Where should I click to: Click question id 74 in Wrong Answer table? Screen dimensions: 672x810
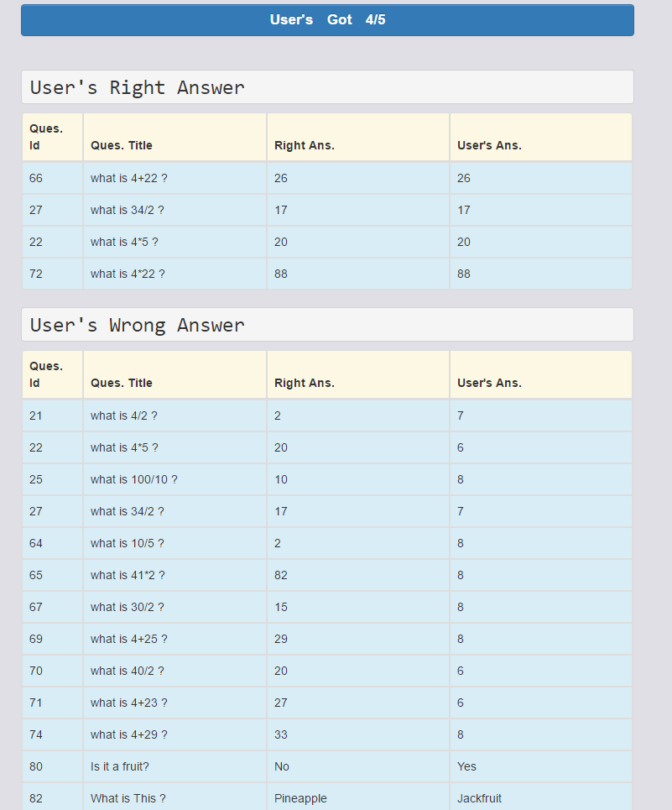[36, 734]
